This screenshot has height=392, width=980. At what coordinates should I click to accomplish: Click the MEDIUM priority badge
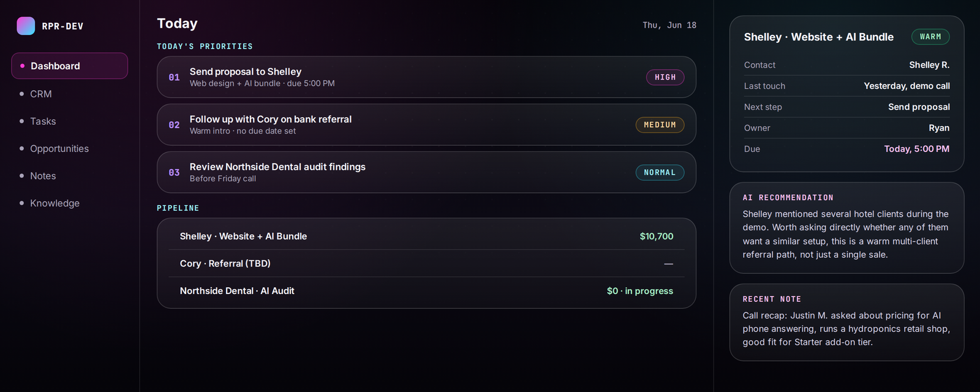pyautogui.click(x=660, y=124)
